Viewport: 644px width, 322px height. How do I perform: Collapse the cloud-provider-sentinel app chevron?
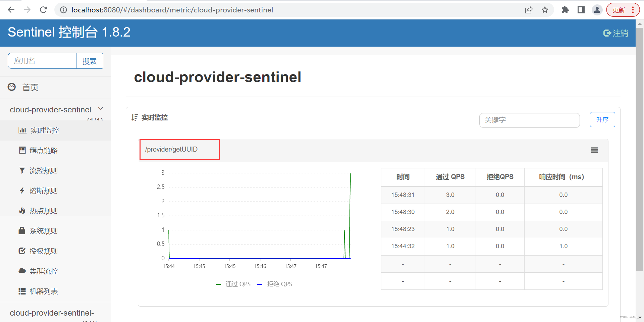[101, 109]
